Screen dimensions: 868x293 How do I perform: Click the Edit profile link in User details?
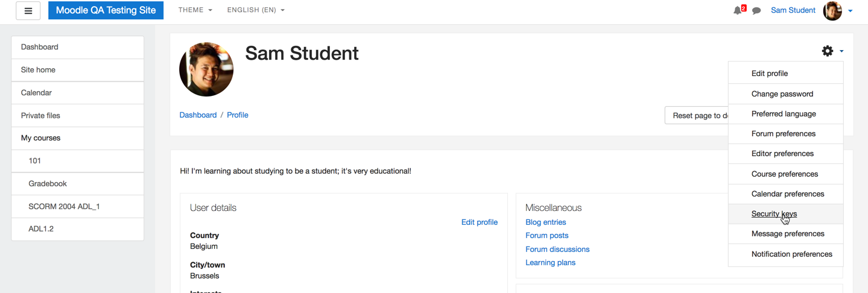[x=480, y=222]
